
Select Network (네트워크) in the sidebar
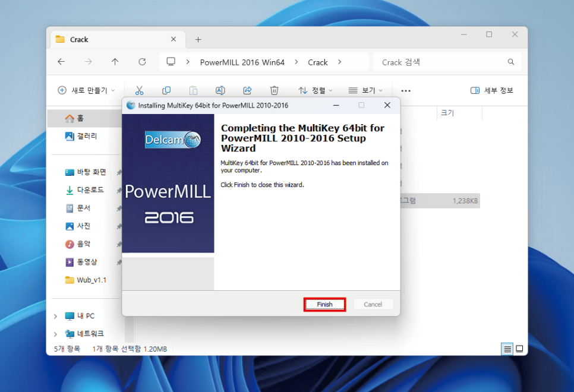pyautogui.click(x=86, y=334)
